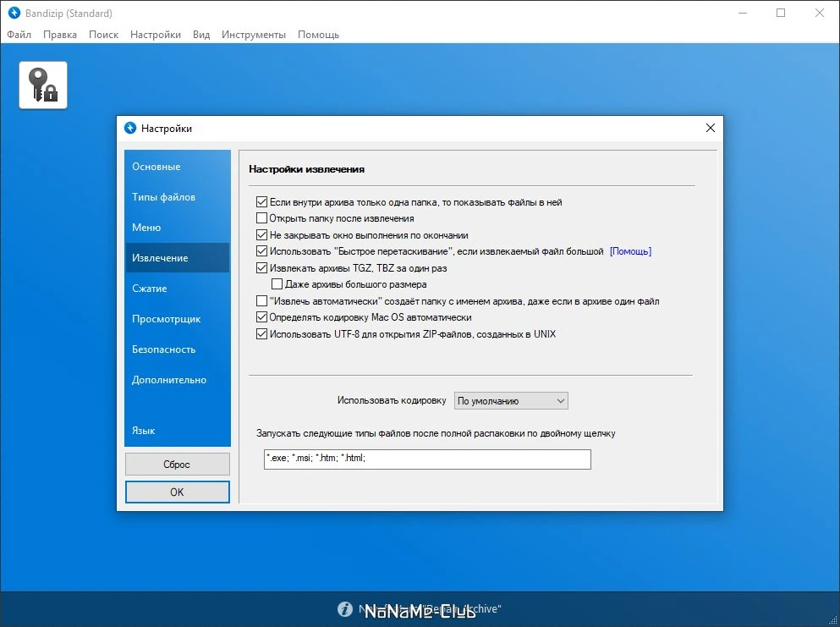The width and height of the screenshot is (840, 627).
Task: Click the Bandizip logo in the Настройки dialog title
Action: pos(130,128)
